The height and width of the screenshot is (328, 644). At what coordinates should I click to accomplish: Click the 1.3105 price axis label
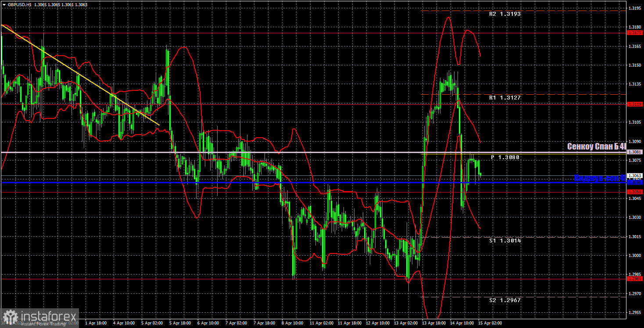coord(636,122)
